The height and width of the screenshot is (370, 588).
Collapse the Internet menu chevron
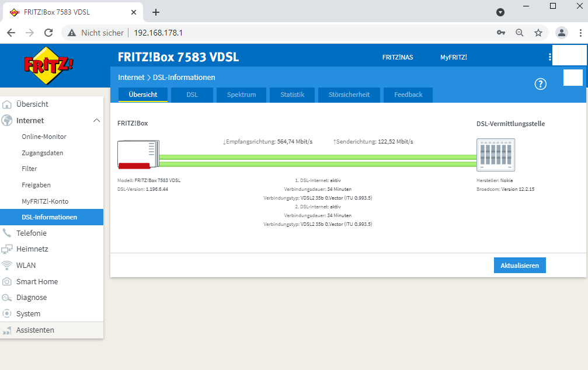click(96, 120)
